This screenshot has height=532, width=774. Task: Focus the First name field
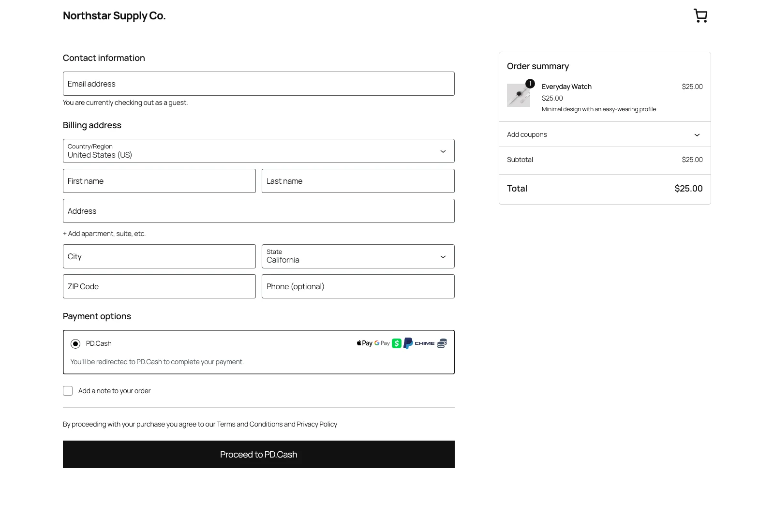tap(159, 181)
